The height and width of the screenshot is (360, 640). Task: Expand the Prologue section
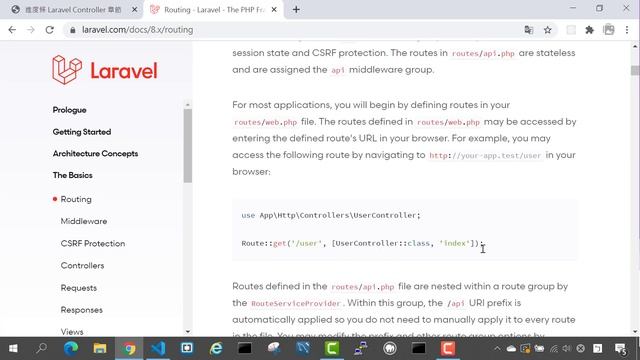click(69, 110)
